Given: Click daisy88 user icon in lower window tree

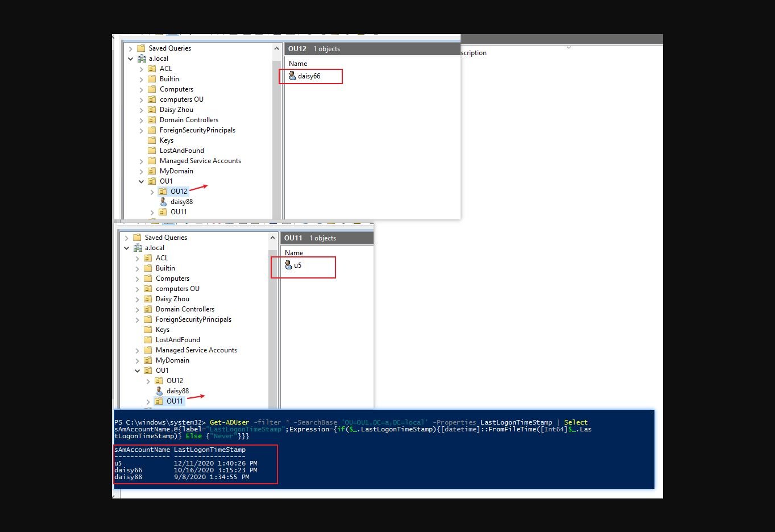Looking at the screenshot, I should pyautogui.click(x=159, y=391).
